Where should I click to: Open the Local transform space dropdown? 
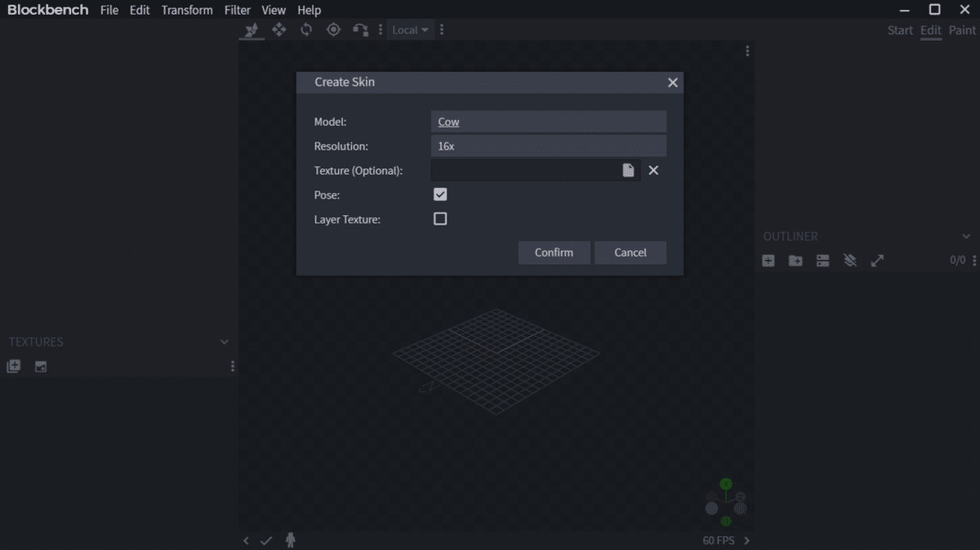[410, 29]
